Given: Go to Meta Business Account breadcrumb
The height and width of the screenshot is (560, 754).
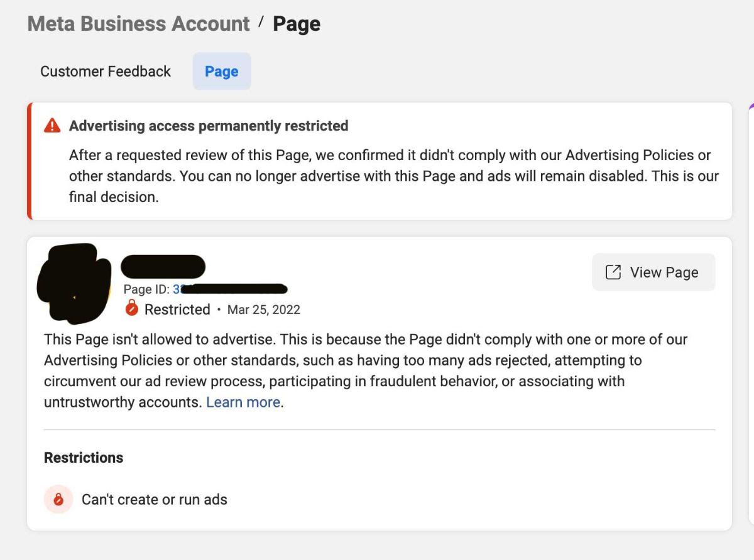Looking at the screenshot, I should point(139,24).
